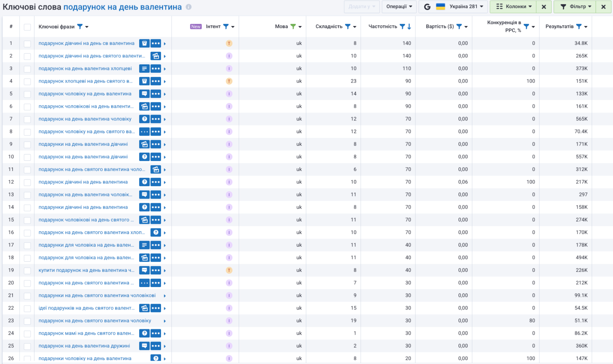
Task: Click the info icon beside the page title
Action: pyautogui.click(x=189, y=7)
